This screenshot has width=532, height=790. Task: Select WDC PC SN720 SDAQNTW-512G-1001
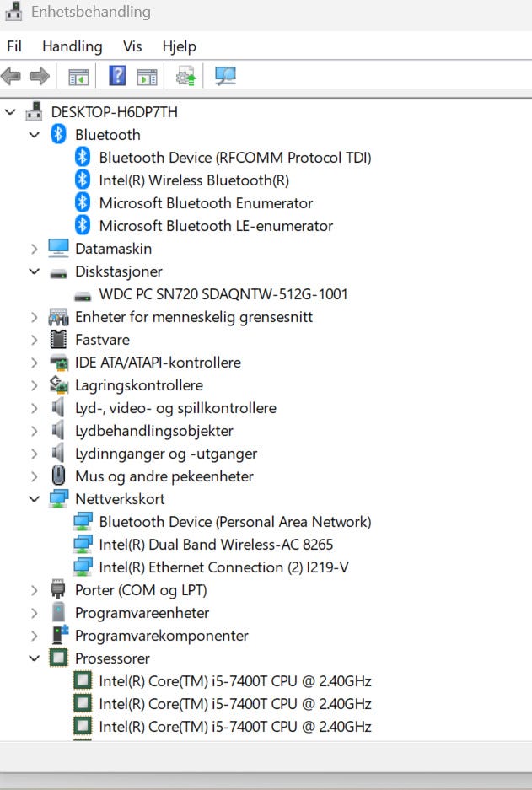pyautogui.click(x=223, y=293)
